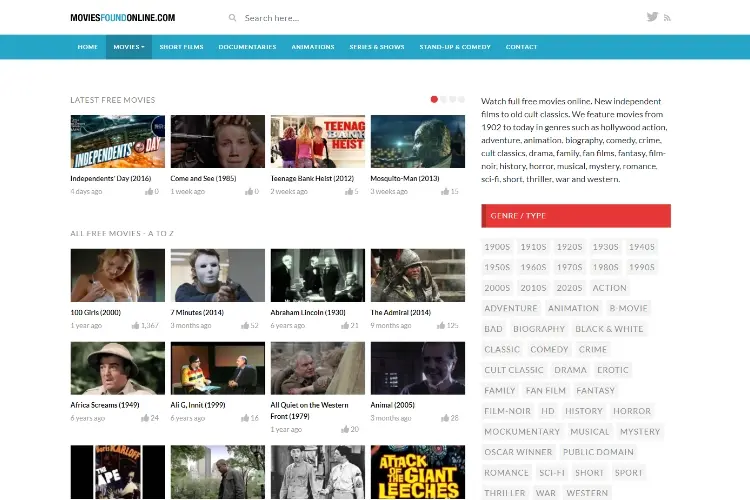Open Stand-Up & Comedy menu item
The image size is (750, 500).
click(455, 47)
